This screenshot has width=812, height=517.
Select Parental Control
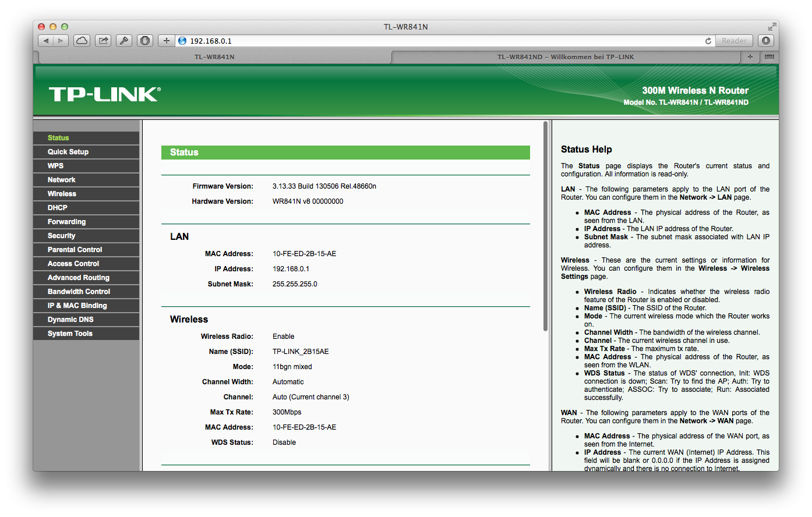pyautogui.click(x=86, y=250)
